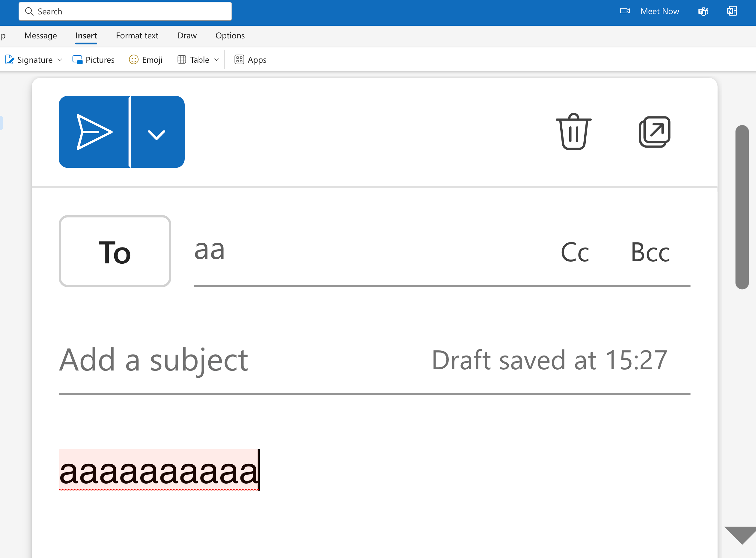Image resolution: width=756 pixels, height=558 pixels.
Task: Open the Options tab
Action: (230, 35)
